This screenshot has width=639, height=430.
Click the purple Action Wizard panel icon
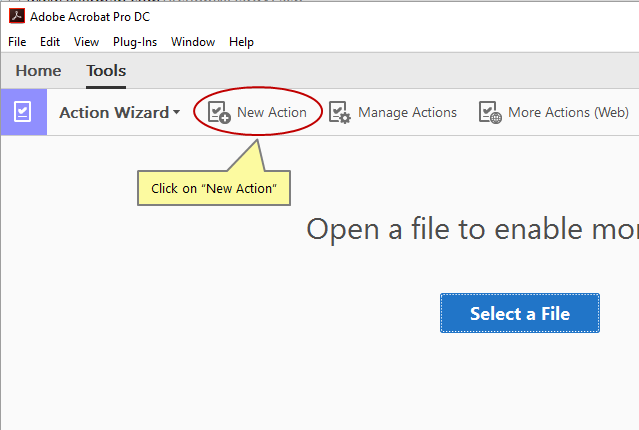pyautogui.click(x=23, y=112)
